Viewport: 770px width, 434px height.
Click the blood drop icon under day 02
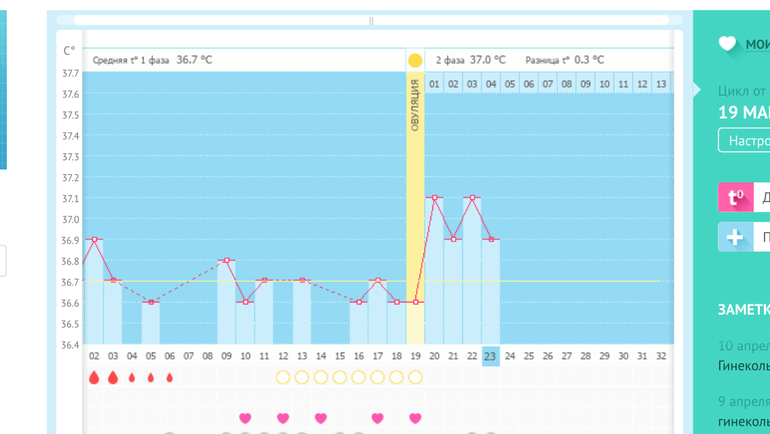click(94, 378)
